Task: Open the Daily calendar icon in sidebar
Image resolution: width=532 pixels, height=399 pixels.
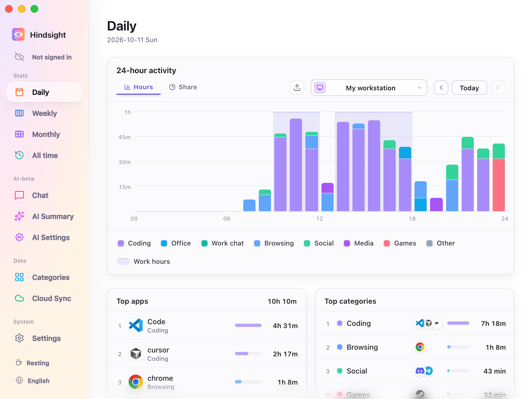Action: click(19, 92)
